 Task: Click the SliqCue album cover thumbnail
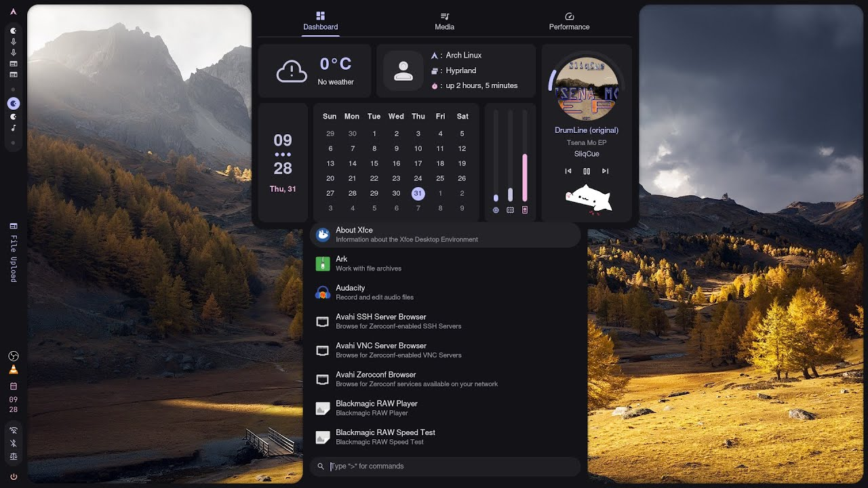(x=587, y=88)
